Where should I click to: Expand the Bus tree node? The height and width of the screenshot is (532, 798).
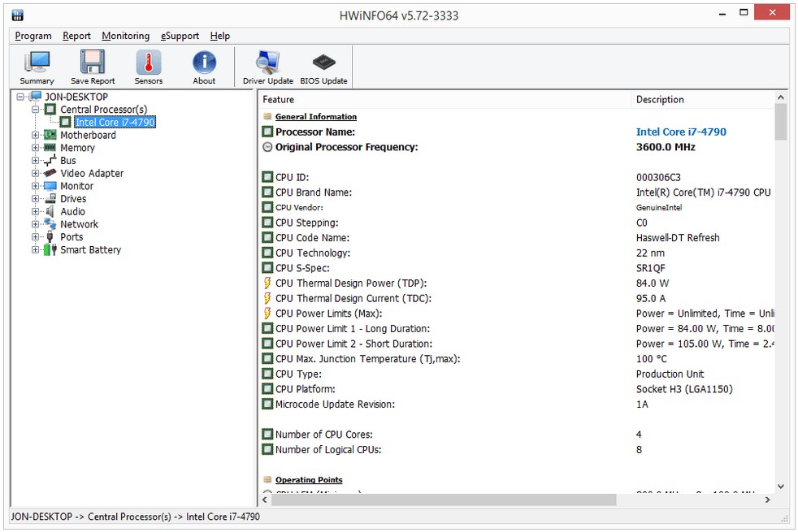(35, 160)
